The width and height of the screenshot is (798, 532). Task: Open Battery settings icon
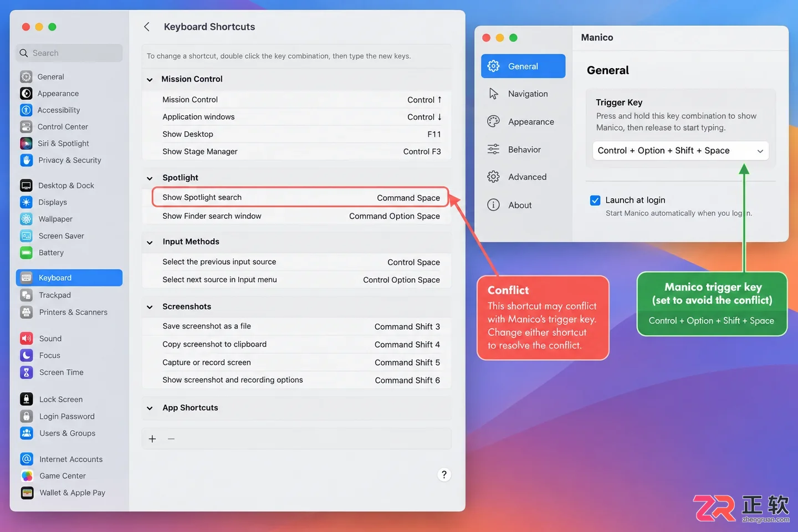coord(26,253)
